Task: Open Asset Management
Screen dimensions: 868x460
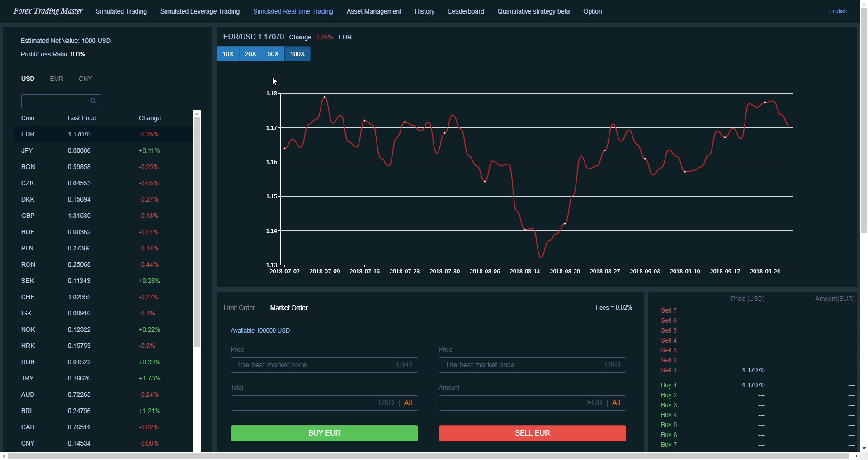Action: click(373, 11)
